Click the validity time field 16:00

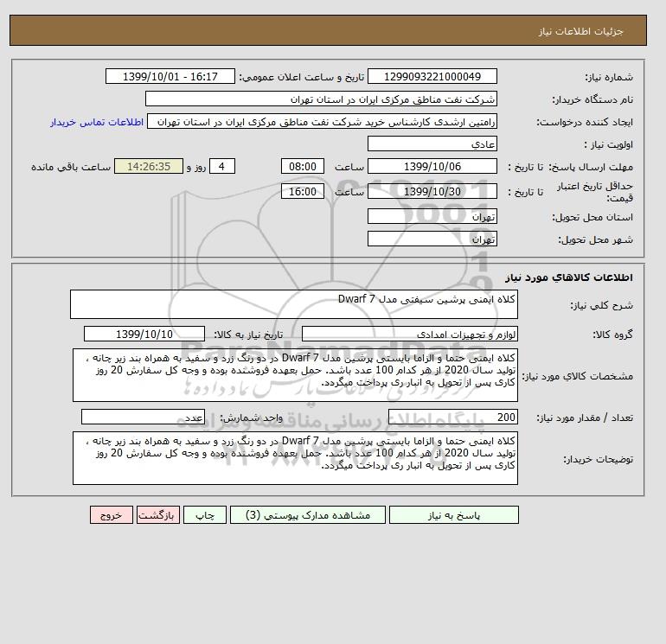(x=303, y=191)
